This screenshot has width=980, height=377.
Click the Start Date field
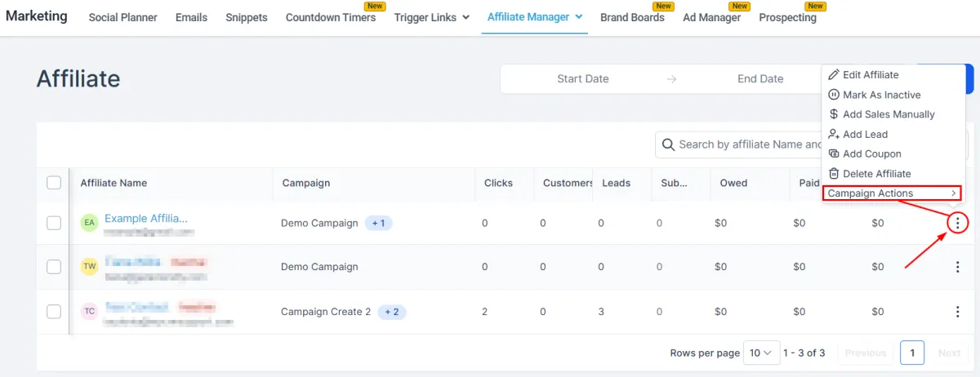(x=583, y=79)
